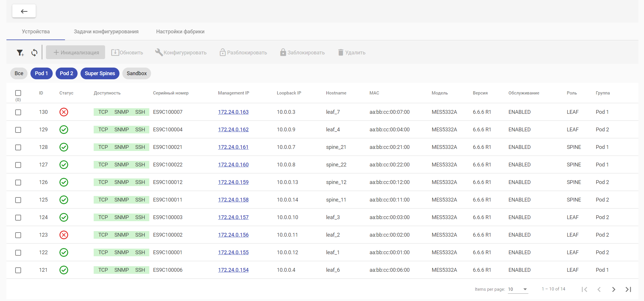Screen dimensions: 644x301
Task: Jump to the last page arrow
Action: click(628, 289)
